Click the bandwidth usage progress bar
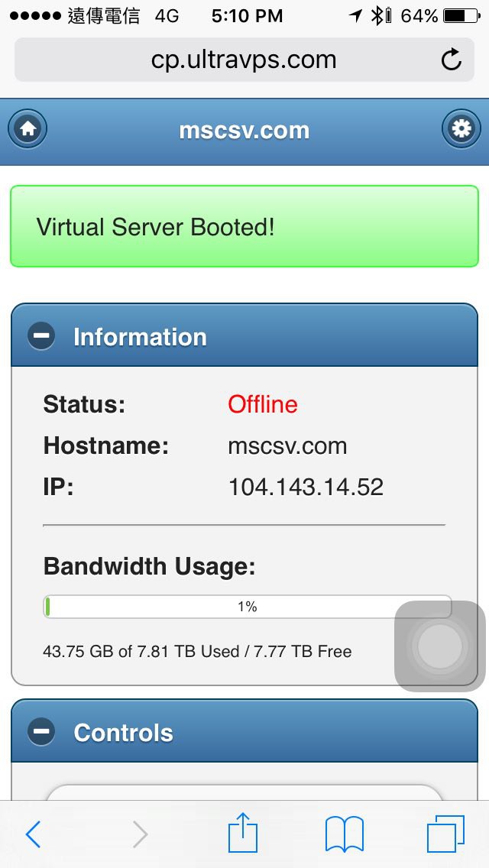The image size is (489, 868). (x=247, y=607)
